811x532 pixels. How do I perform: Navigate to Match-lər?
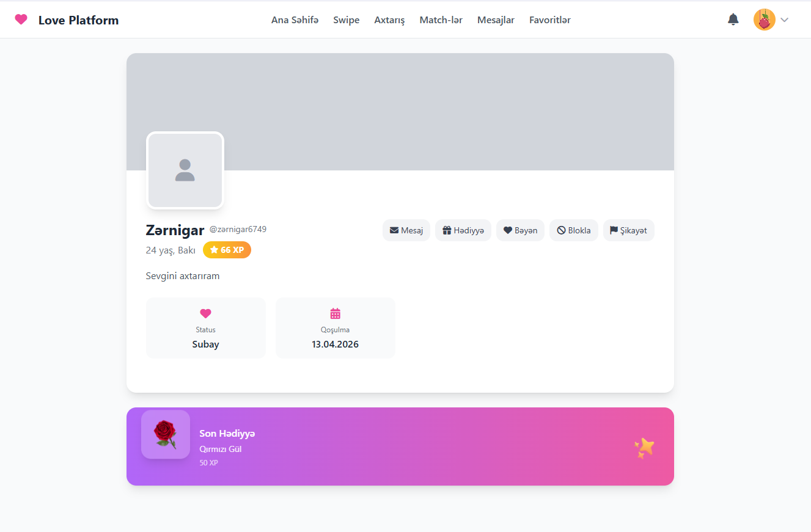click(441, 20)
